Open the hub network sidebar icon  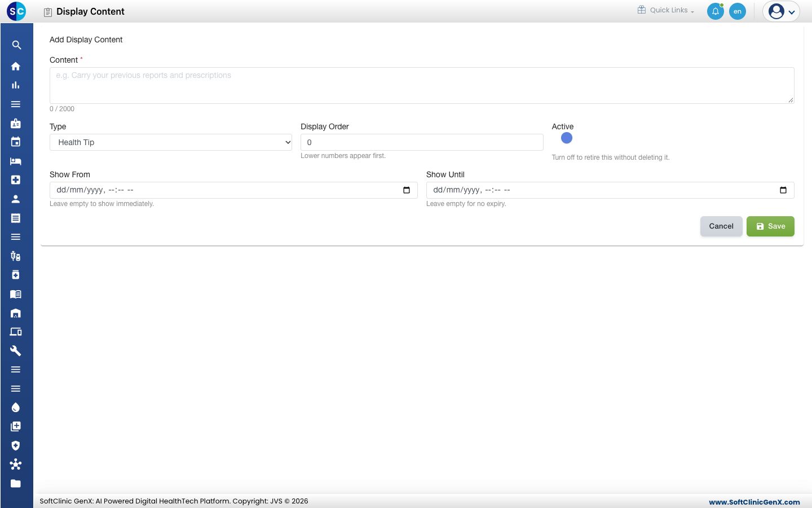(x=16, y=465)
